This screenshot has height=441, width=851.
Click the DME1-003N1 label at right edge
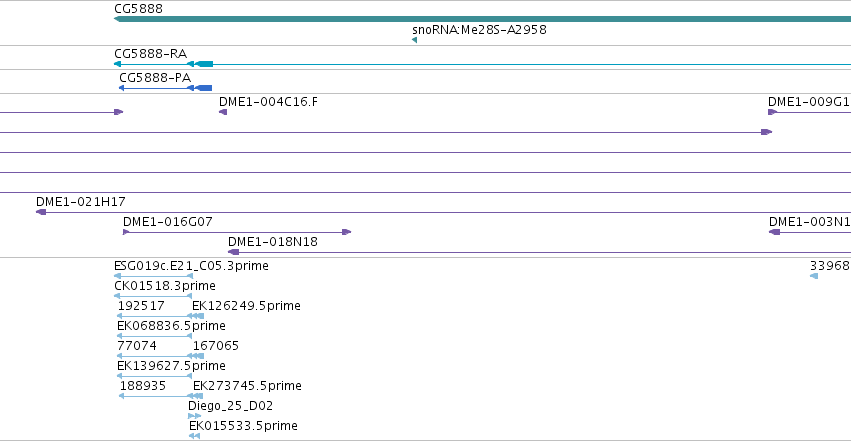(810, 222)
